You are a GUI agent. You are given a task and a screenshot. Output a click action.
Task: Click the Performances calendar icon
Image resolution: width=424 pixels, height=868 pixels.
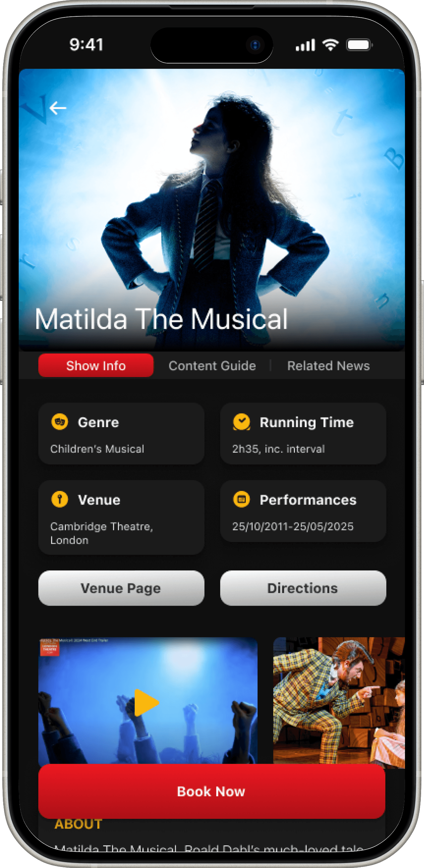242,499
